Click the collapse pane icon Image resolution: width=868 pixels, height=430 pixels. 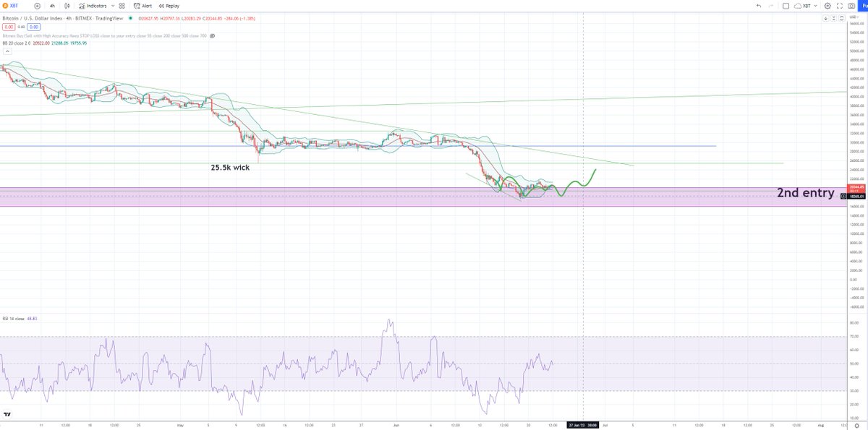(x=834, y=18)
